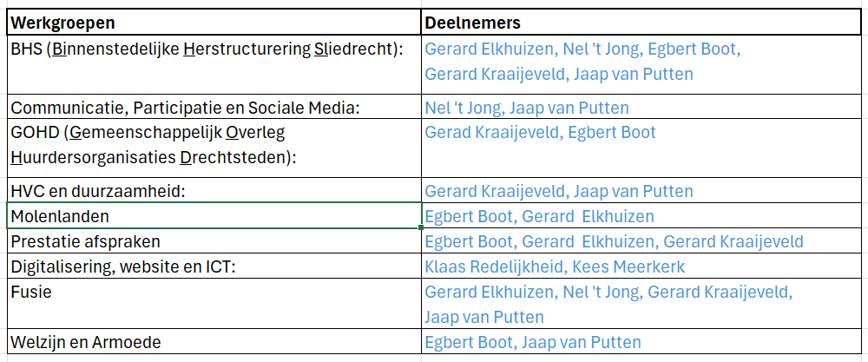Click participants cell for Welzijn en Armoede

pyautogui.click(x=642, y=342)
